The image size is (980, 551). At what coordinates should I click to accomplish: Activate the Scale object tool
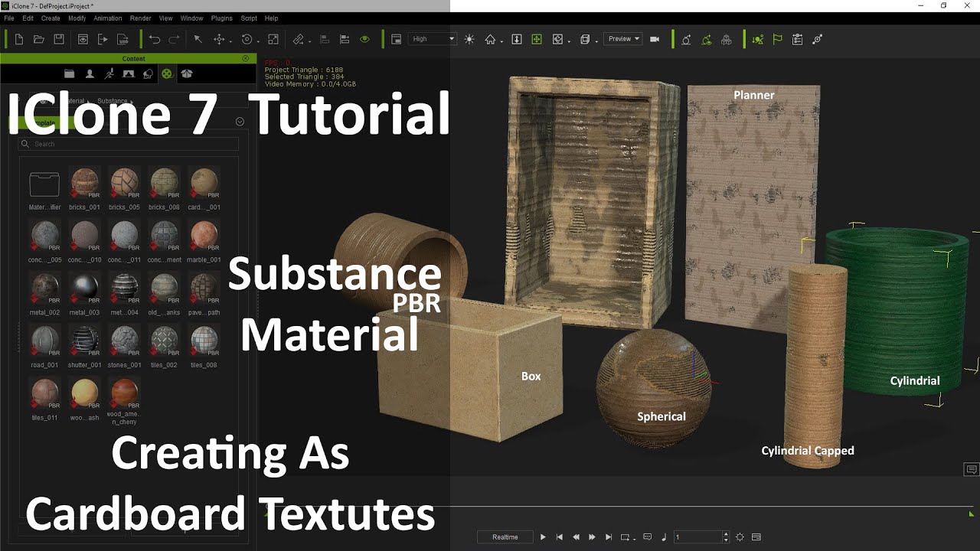tap(273, 39)
